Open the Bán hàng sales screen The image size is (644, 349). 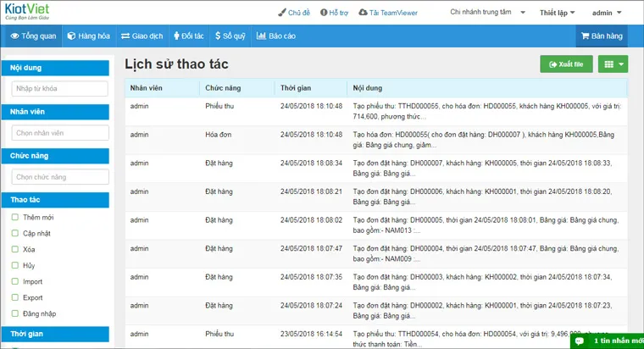point(601,36)
